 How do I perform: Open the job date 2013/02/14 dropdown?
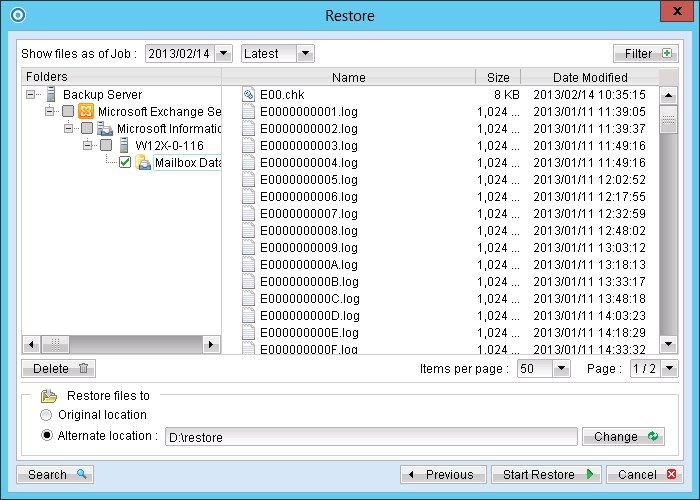point(223,54)
